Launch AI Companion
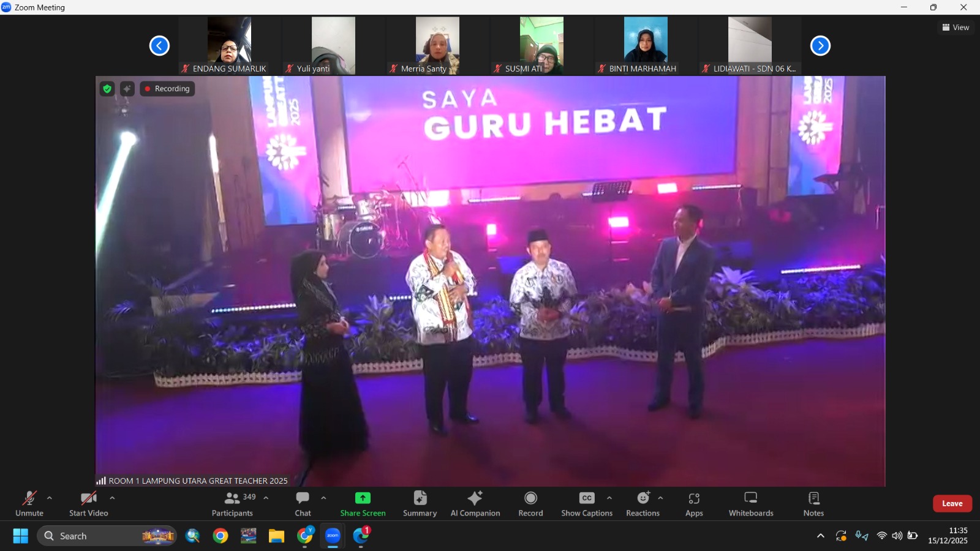 [475, 503]
